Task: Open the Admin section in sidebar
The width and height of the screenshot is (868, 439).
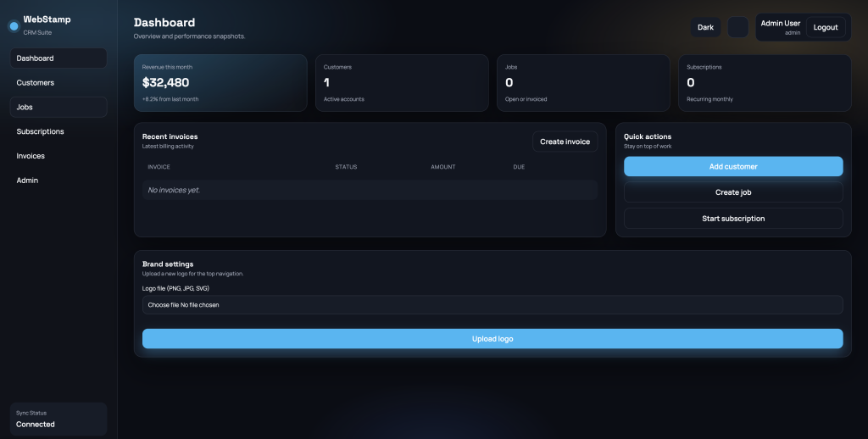Action: tap(58, 181)
